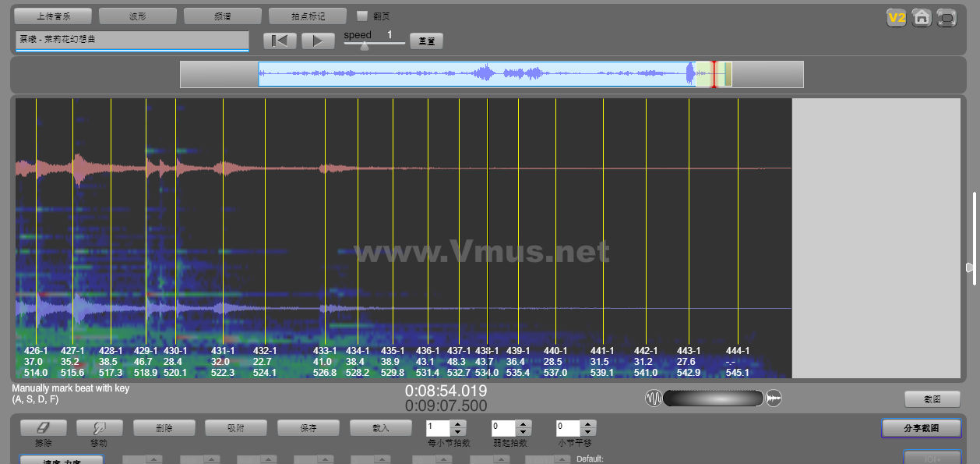Click the 保存 save button
Image resolution: width=980 pixels, height=464 pixels.
[x=308, y=428]
